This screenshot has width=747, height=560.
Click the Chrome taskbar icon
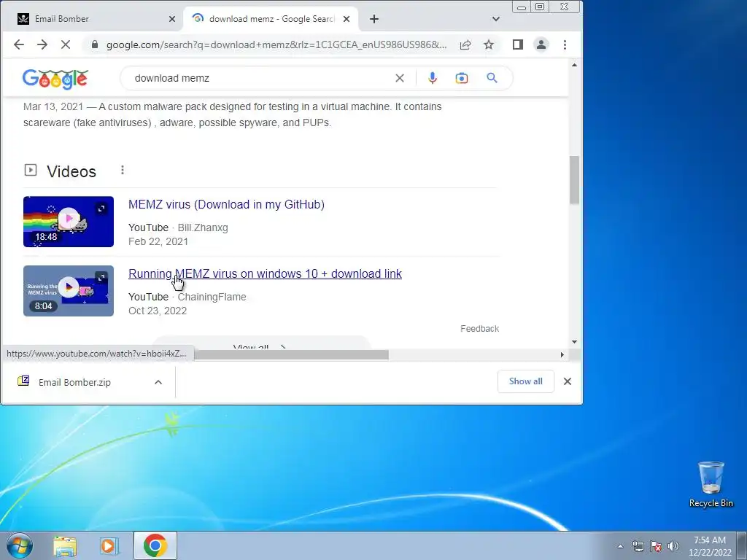(x=155, y=545)
